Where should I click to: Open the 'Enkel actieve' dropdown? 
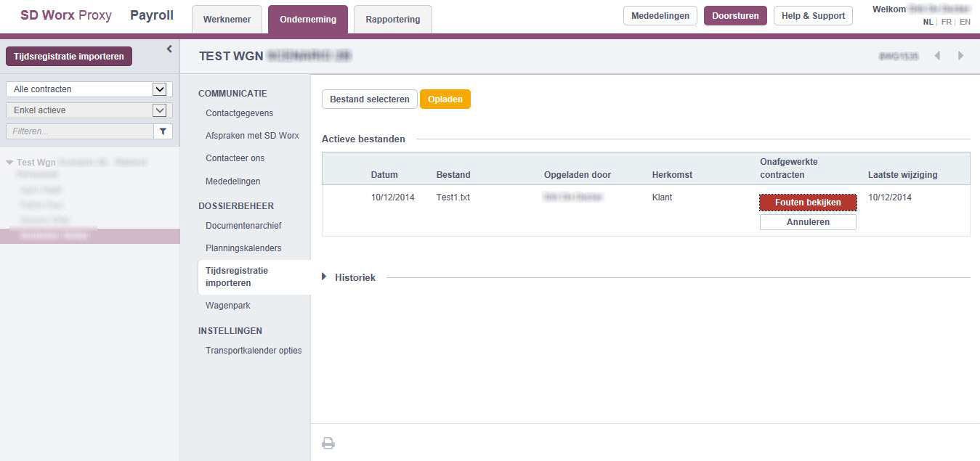(159, 110)
